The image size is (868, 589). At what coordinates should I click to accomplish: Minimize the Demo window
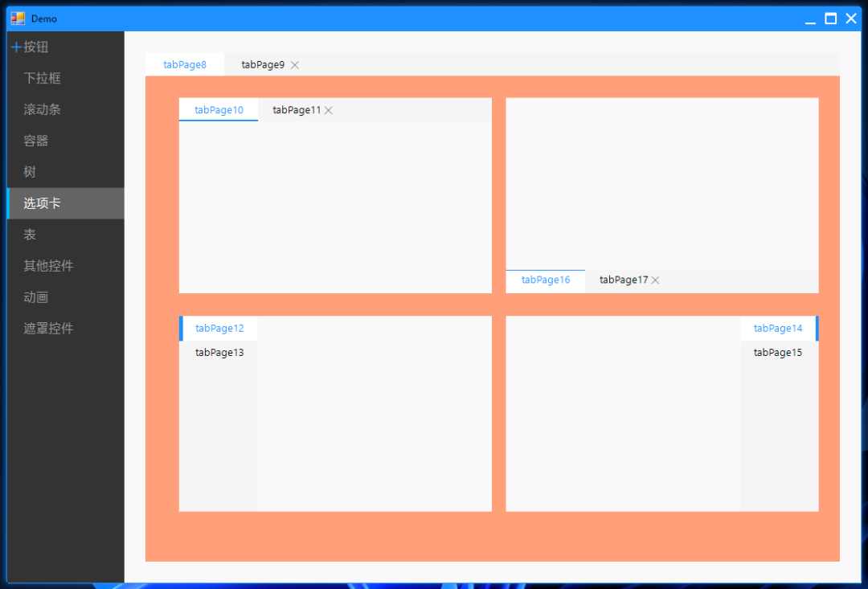click(x=810, y=18)
